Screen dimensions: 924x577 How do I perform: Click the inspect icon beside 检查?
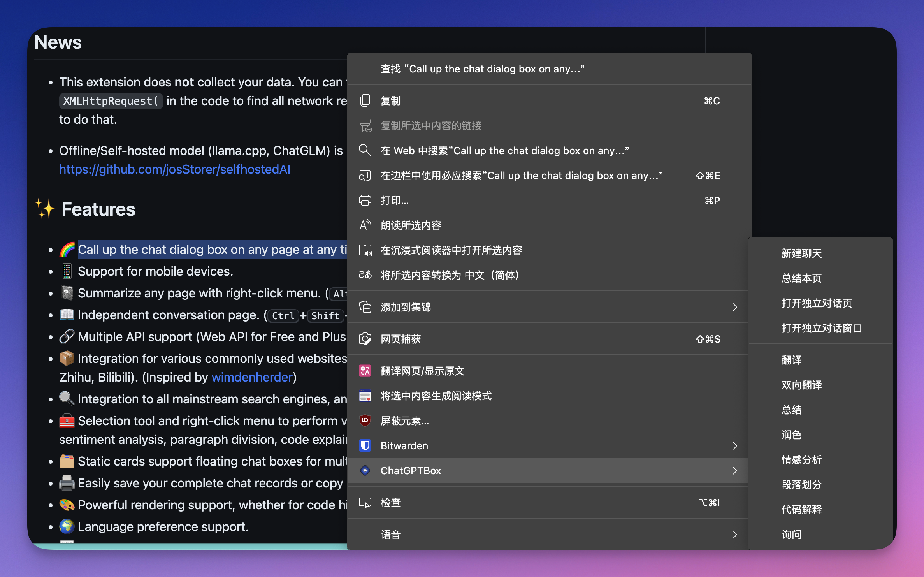(365, 503)
